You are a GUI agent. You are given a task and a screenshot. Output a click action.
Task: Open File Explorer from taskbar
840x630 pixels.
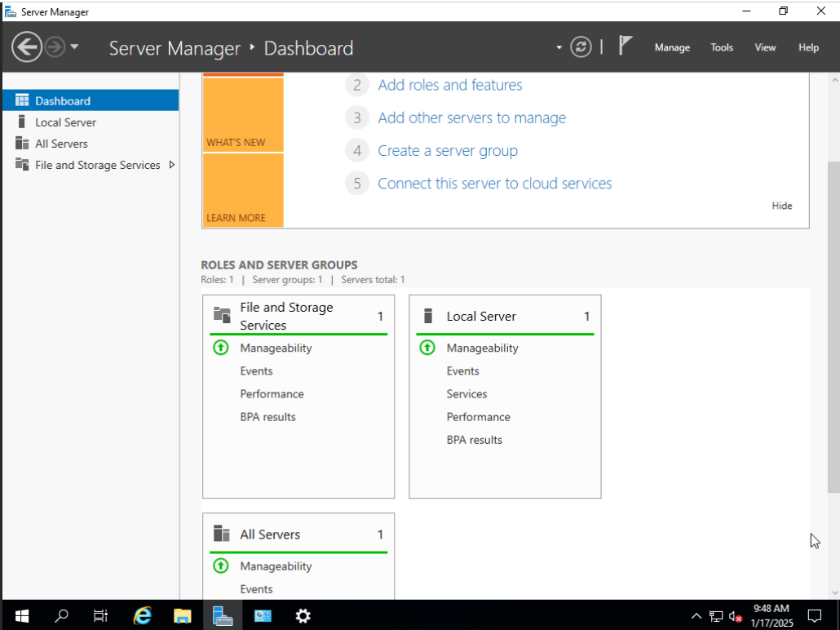[x=182, y=615]
